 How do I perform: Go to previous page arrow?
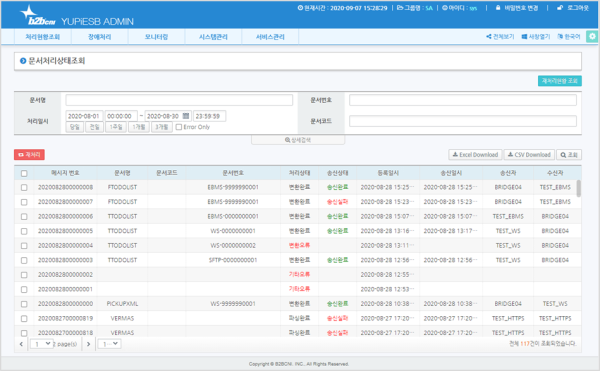tap(21, 344)
